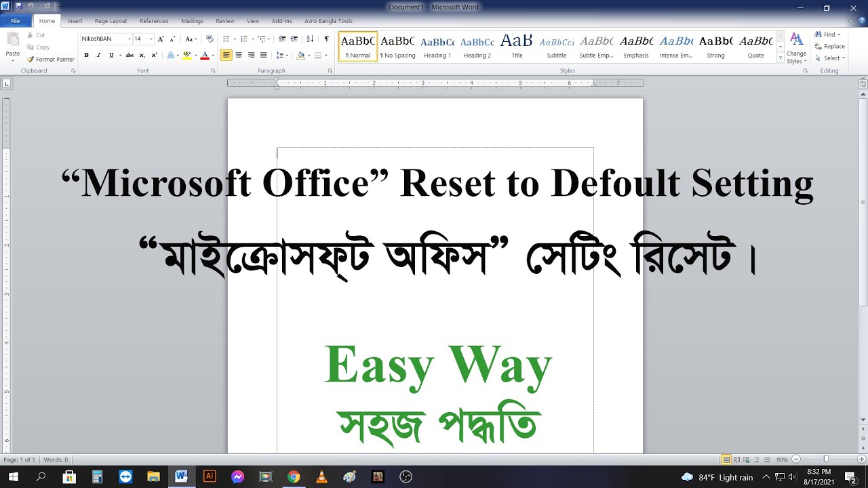Open TeamViewer from the taskbar

(125, 476)
